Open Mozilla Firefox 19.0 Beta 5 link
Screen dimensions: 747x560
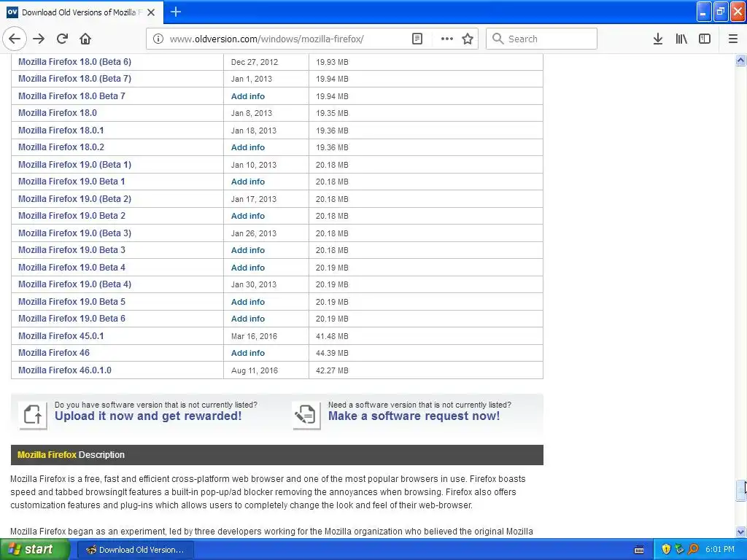point(71,301)
